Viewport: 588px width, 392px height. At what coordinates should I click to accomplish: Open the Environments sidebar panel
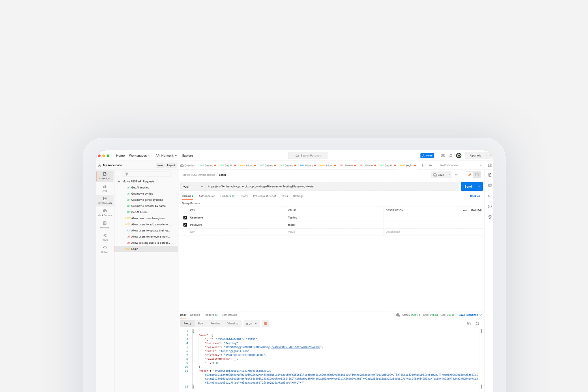105,201
